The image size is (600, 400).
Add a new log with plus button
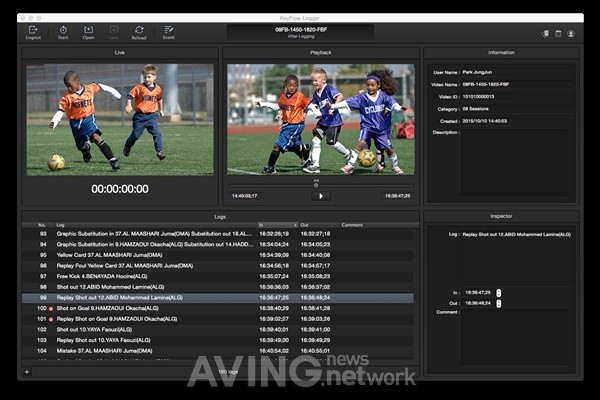27,372
